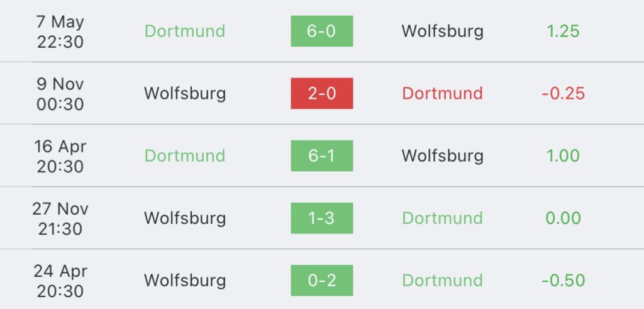Click the 1.00 handicap value

point(563,155)
